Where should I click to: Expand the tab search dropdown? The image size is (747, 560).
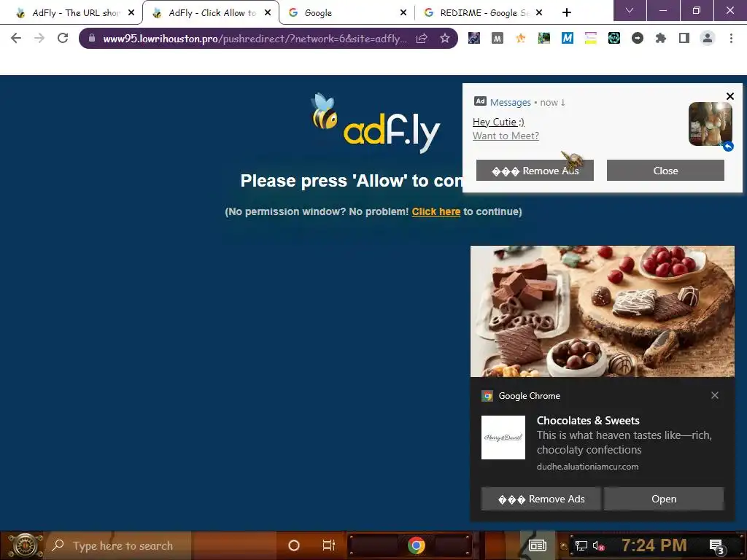[x=630, y=10]
